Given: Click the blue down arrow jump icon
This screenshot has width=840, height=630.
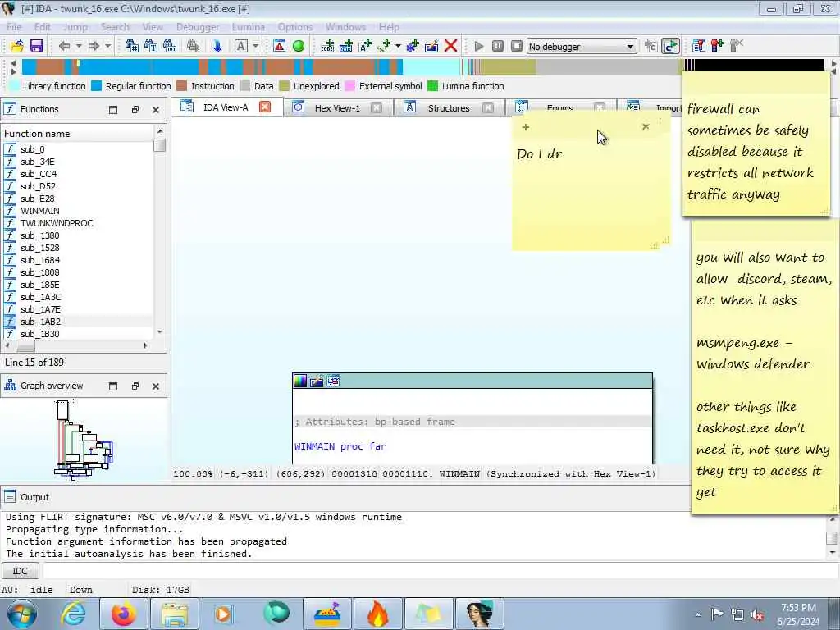Looking at the screenshot, I should tap(217, 46).
